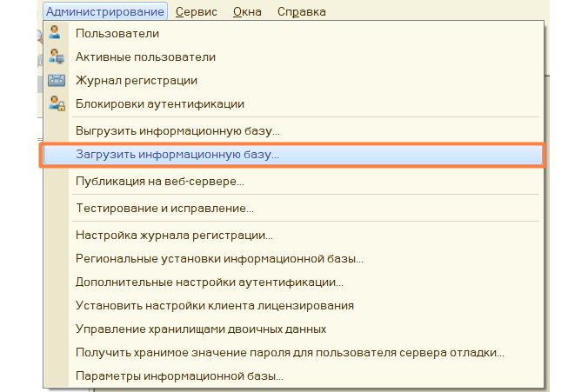Open Региональные установки информационной базы
The height and width of the screenshot is (392, 588).
294,259
